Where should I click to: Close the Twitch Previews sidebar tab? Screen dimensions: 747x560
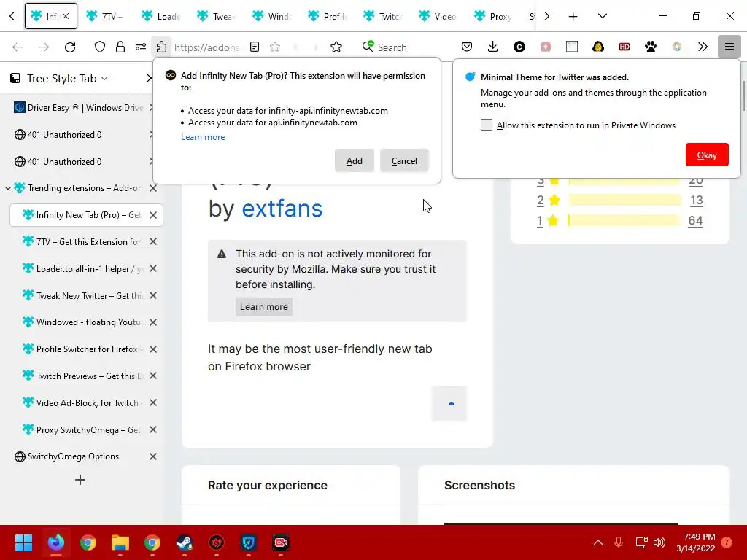(153, 376)
